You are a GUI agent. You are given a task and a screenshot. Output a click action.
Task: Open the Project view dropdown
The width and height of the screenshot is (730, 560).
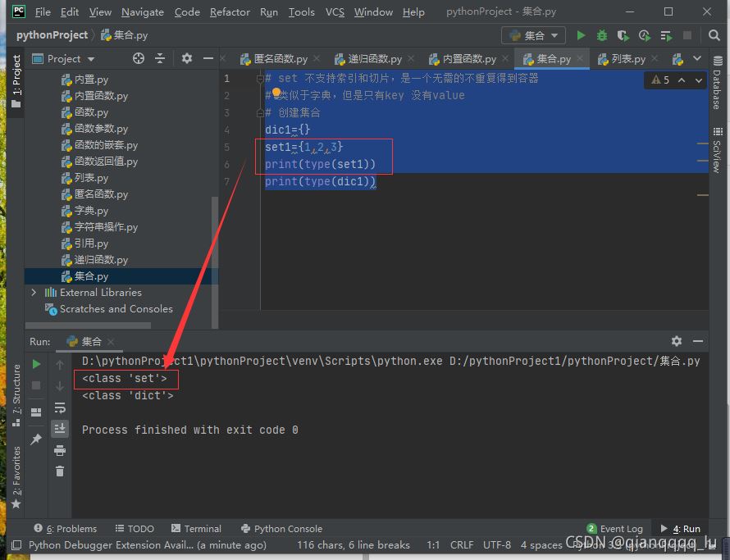90,59
